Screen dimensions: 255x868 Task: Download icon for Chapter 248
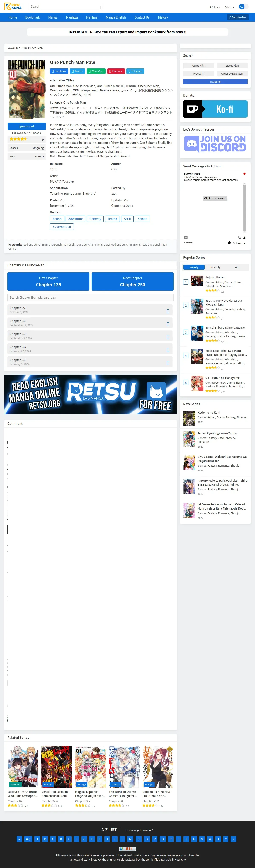[x=168, y=337]
